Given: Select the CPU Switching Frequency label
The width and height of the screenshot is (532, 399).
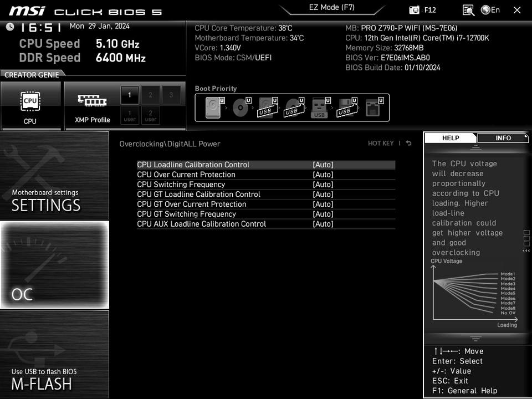Looking at the screenshot, I should point(181,184).
